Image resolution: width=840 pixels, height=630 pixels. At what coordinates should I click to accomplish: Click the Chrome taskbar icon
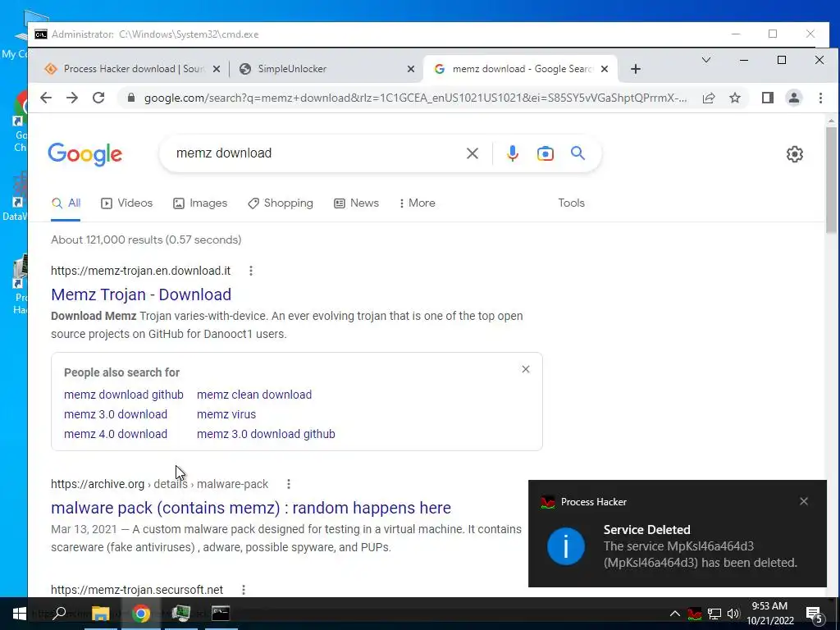click(141, 614)
